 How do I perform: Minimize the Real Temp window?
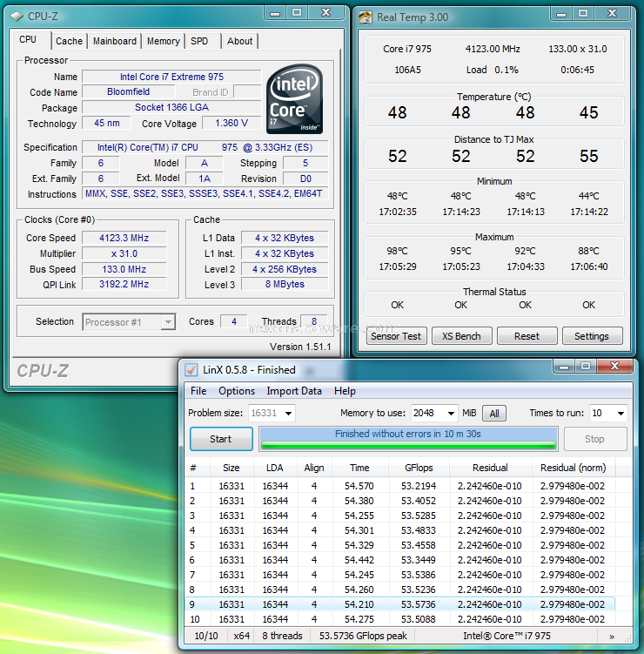coord(561,14)
